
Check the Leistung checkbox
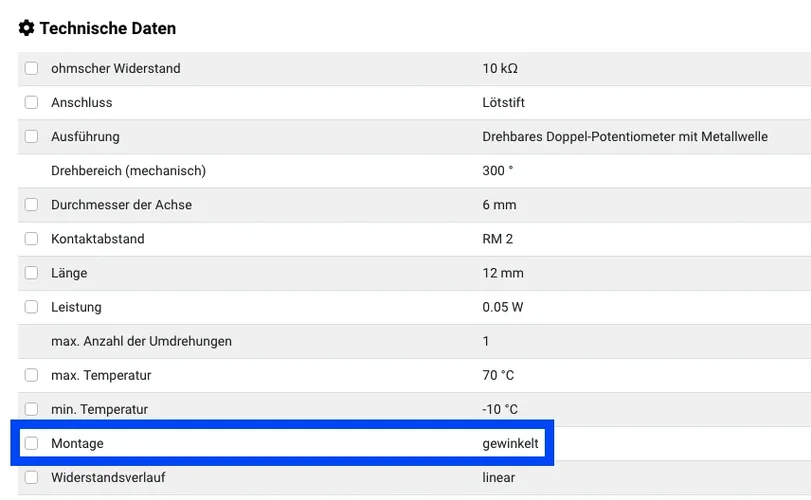point(32,307)
